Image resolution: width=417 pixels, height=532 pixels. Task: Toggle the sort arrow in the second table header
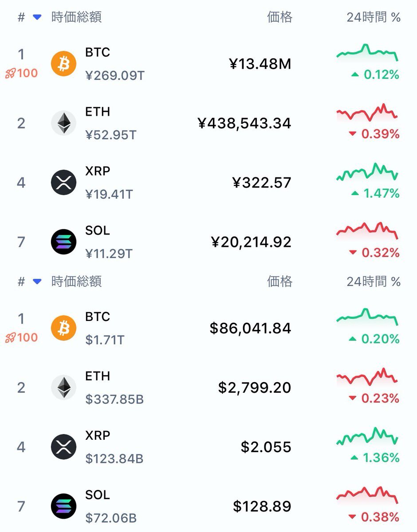(x=37, y=282)
